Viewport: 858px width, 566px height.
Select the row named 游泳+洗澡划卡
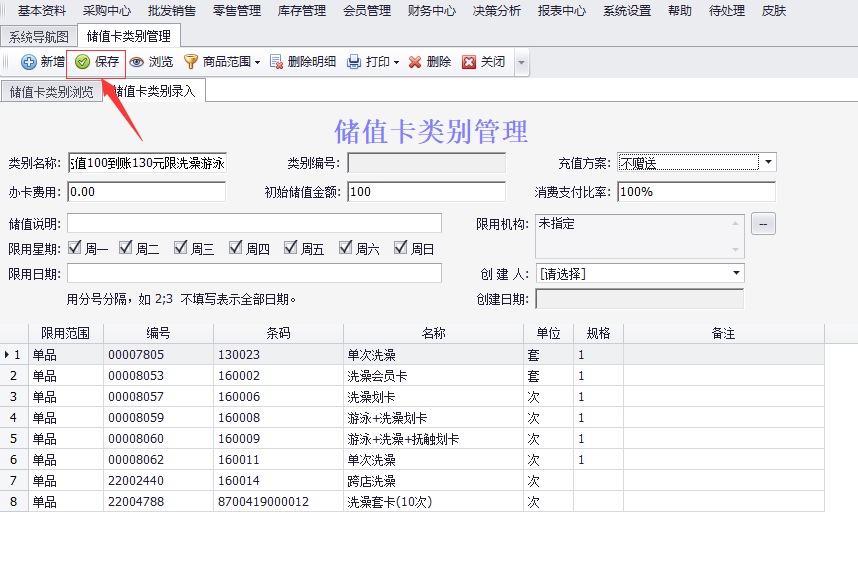pos(412,418)
